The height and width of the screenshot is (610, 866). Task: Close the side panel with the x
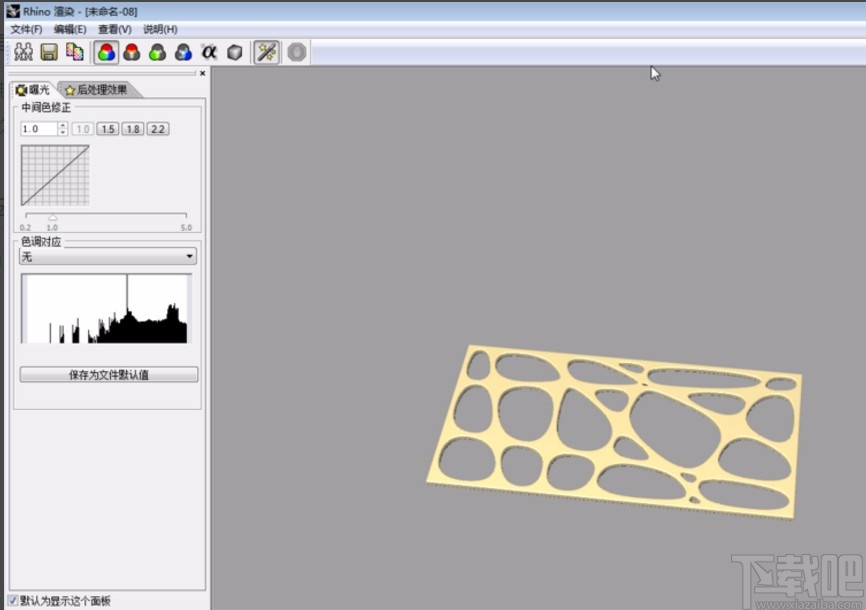coord(203,73)
